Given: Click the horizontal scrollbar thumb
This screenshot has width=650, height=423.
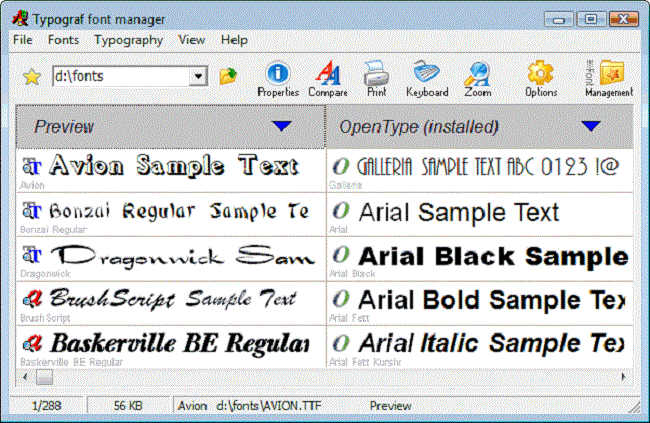Looking at the screenshot, I should coord(44,377).
